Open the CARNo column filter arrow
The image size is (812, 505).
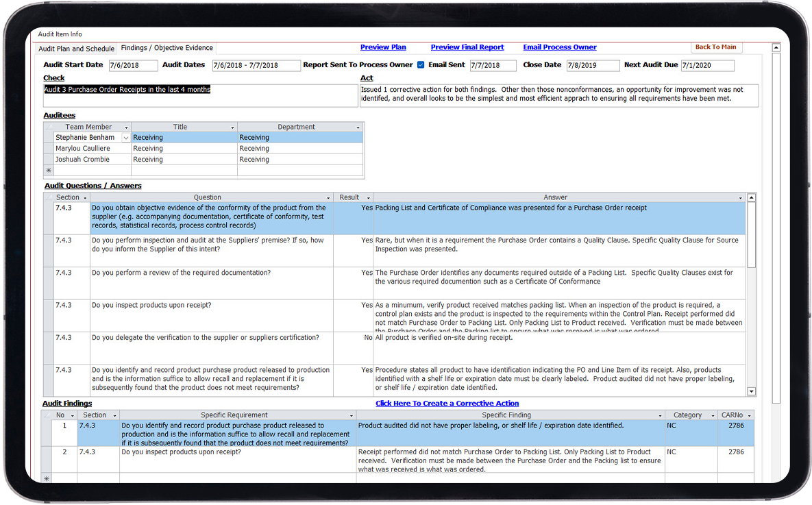coord(749,416)
